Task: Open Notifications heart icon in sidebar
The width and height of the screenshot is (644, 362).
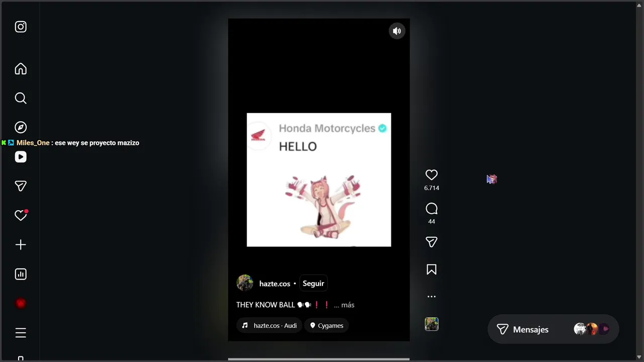Action: (x=21, y=215)
